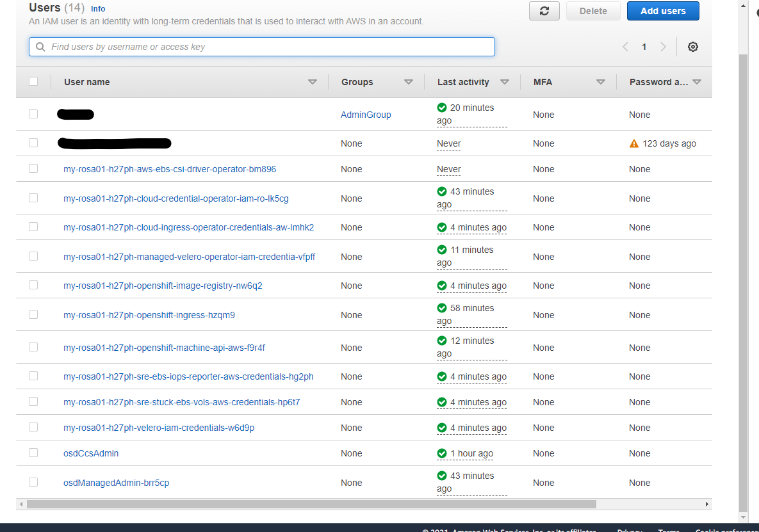Expand the MFA filter dropdown

click(x=601, y=81)
